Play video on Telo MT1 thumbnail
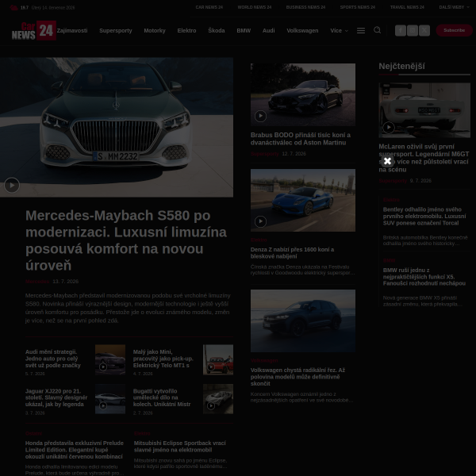 (211, 367)
